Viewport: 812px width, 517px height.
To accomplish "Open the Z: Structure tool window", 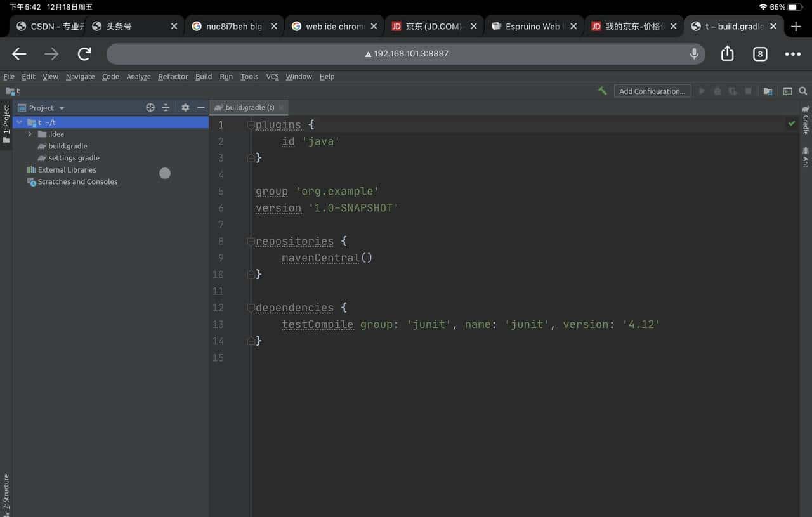I will pyautogui.click(x=5, y=492).
